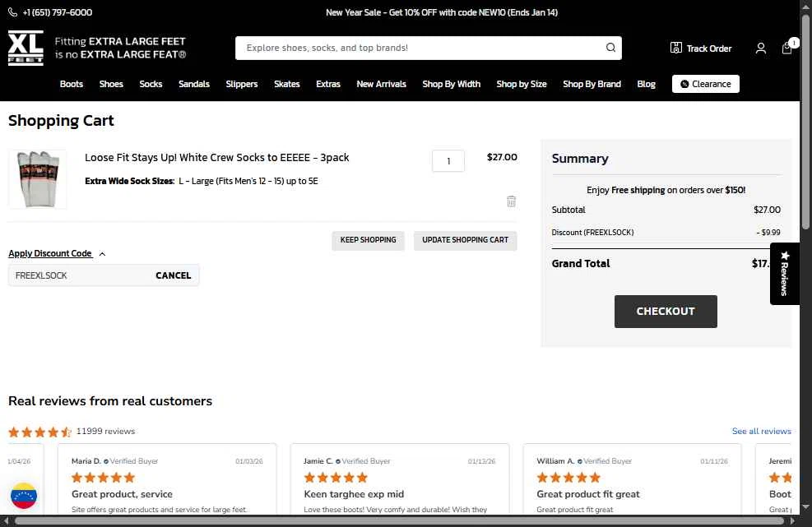Open the Reviews side tab

coord(784,273)
